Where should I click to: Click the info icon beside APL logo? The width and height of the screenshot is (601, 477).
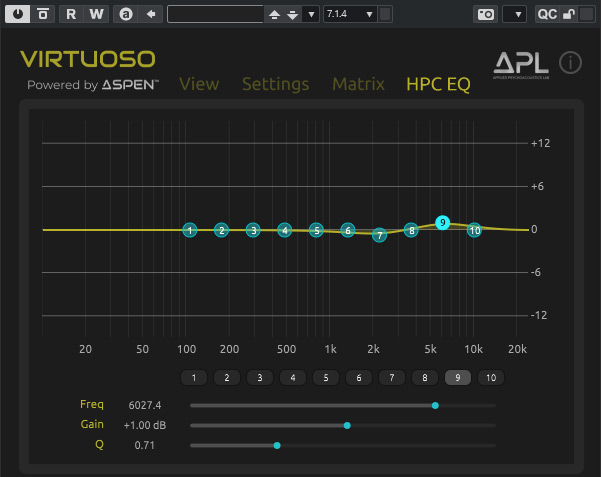pyautogui.click(x=570, y=63)
